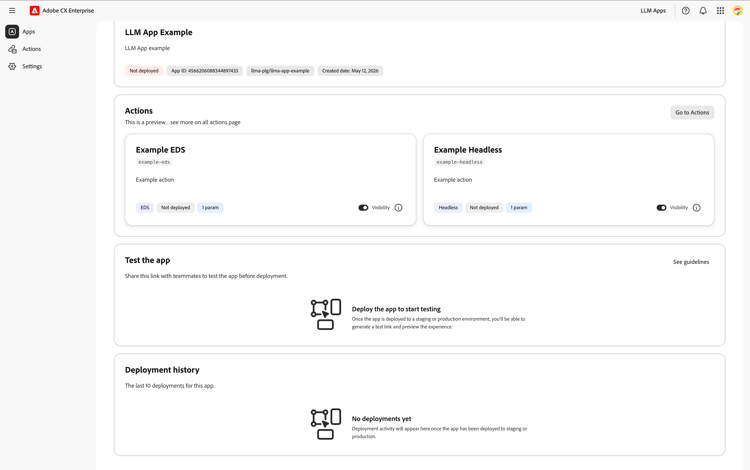Click the LLM App Example heading
This screenshot has width=750, height=470.
pos(158,33)
